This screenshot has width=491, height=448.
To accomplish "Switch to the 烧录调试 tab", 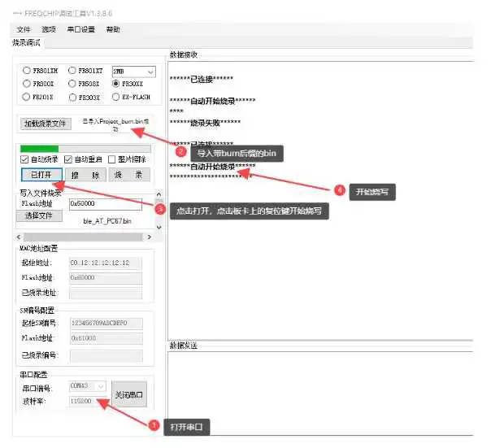I will tap(27, 42).
